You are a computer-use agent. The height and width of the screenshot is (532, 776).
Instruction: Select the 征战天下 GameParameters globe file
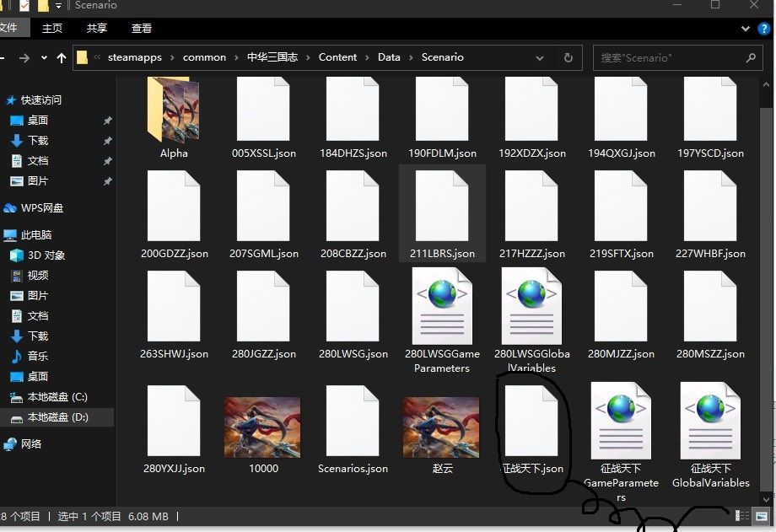[x=621, y=421]
